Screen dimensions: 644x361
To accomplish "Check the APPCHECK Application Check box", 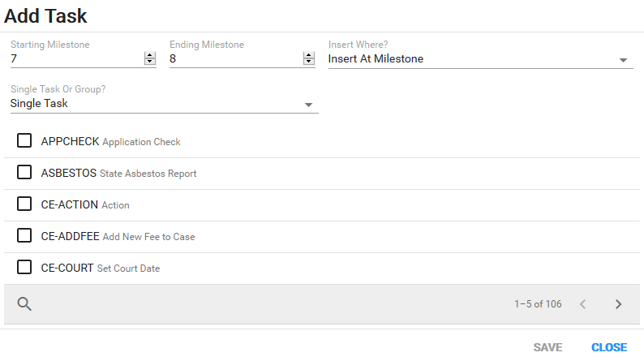I will point(24,140).
